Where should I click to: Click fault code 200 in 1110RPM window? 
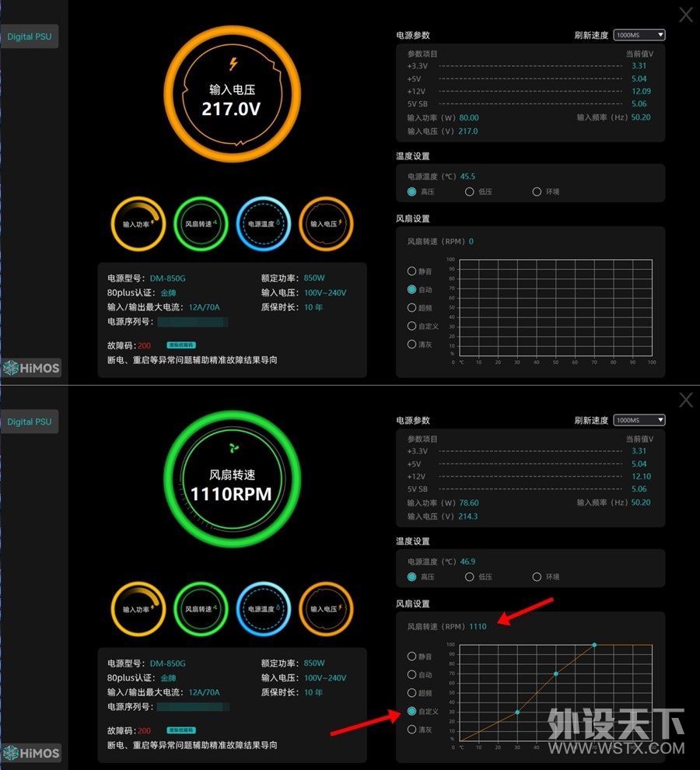tap(145, 730)
